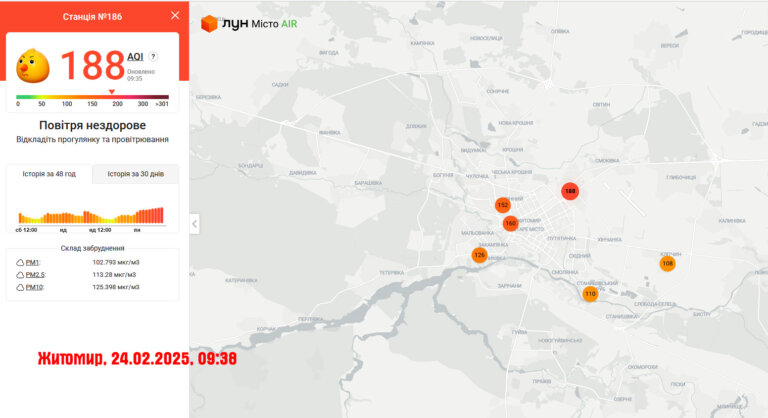Select the station marker showing 110
Viewport: 768px width, 418px height.
point(590,294)
